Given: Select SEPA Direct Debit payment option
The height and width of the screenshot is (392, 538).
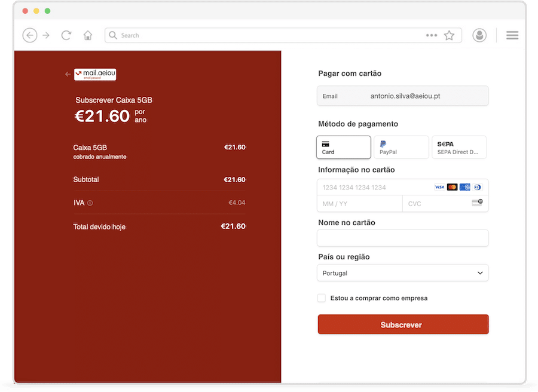Looking at the screenshot, I should 459,147.
